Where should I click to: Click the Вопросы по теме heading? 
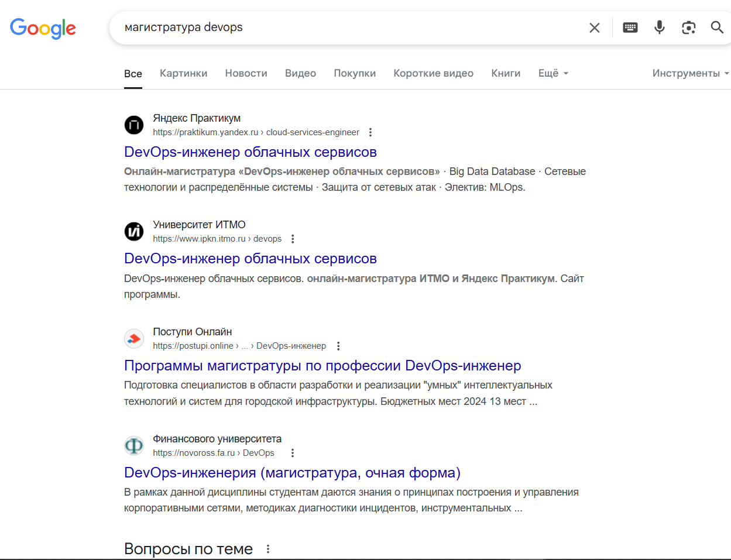188,549
